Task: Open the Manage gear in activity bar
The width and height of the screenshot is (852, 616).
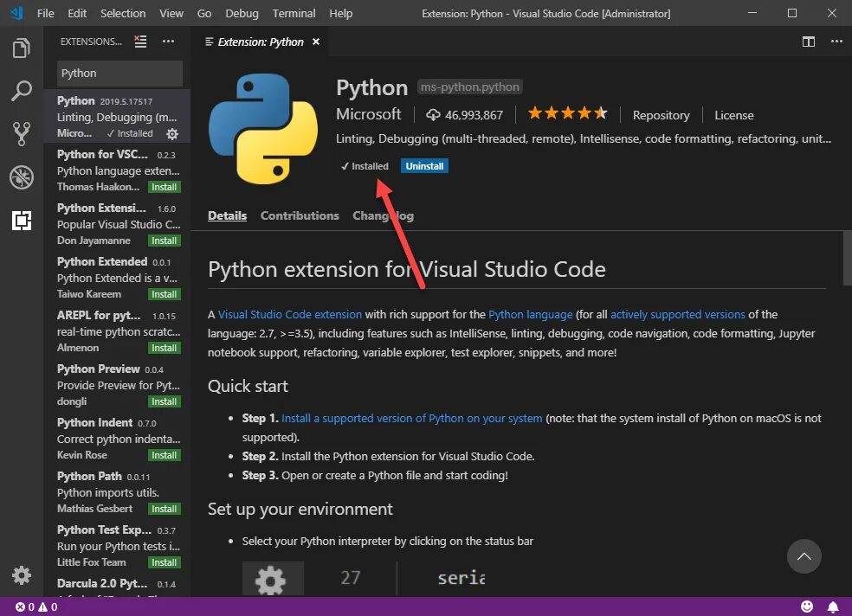Action: click(x=22, y=575)
